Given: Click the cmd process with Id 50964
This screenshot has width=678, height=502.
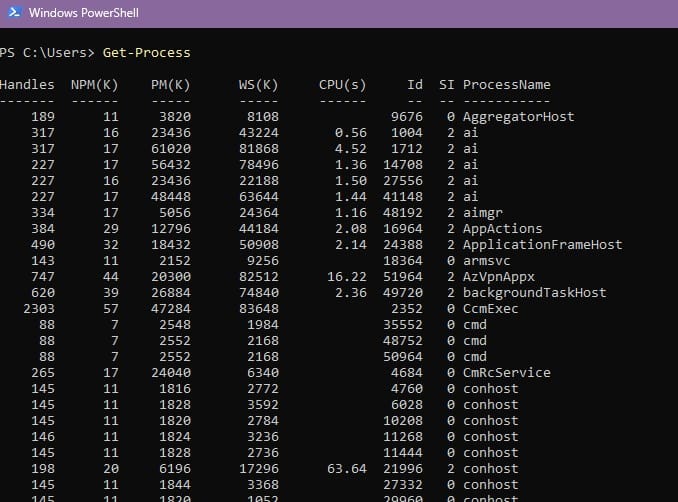Looking at the screenshot, I should [x=474, y=357].
